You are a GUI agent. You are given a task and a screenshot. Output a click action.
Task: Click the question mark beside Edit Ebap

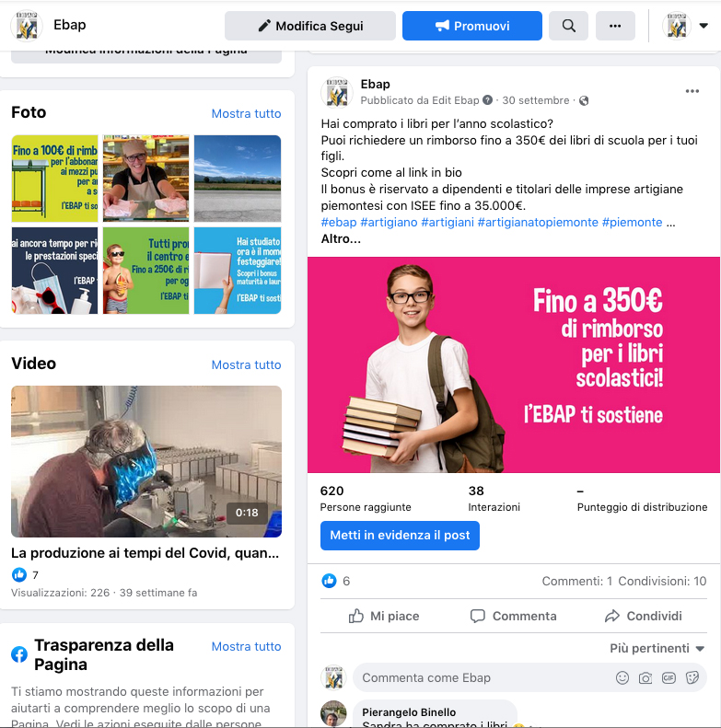pos(487,99)
